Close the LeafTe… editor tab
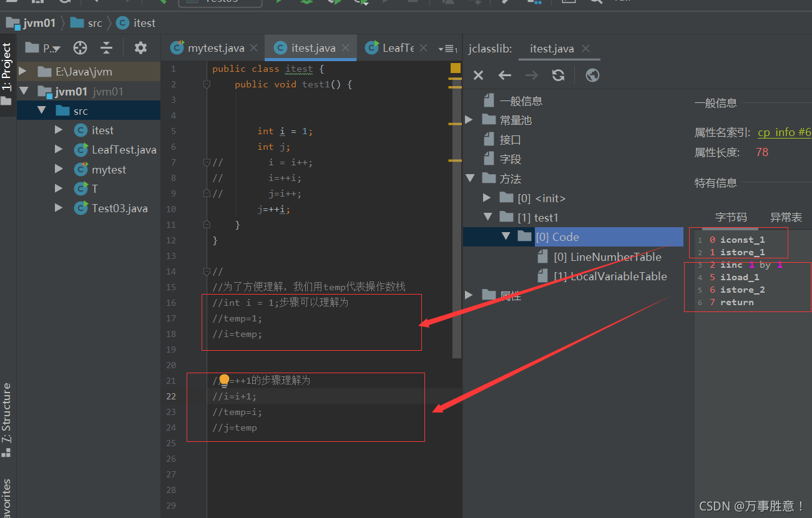 click(x=423, y=48)
